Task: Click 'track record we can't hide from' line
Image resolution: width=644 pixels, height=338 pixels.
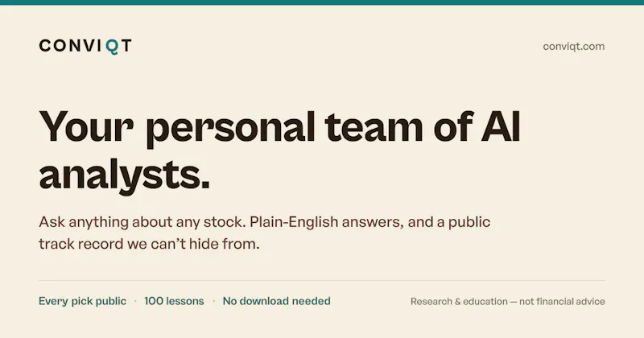Action: (149, 244)
